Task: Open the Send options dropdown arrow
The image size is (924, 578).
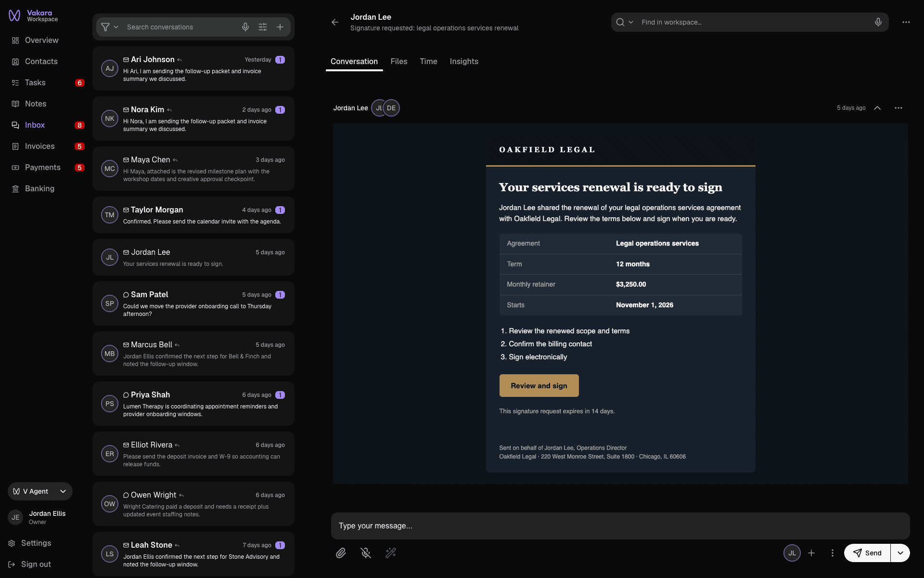Action: point(900,553)
